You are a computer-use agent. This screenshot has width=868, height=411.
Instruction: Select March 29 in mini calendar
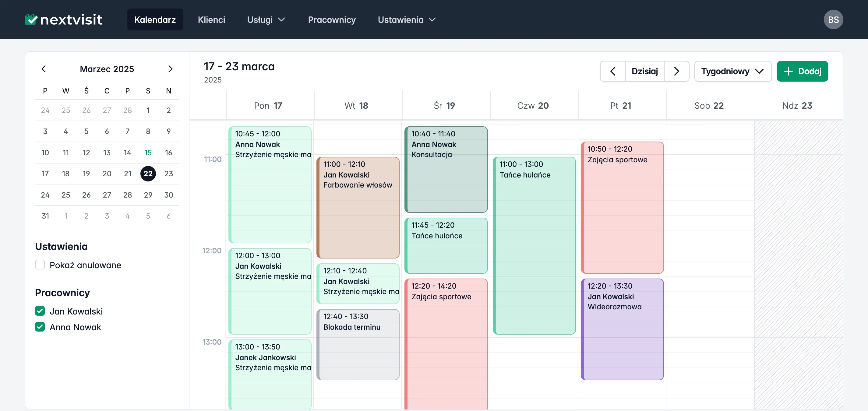(148, 195)
